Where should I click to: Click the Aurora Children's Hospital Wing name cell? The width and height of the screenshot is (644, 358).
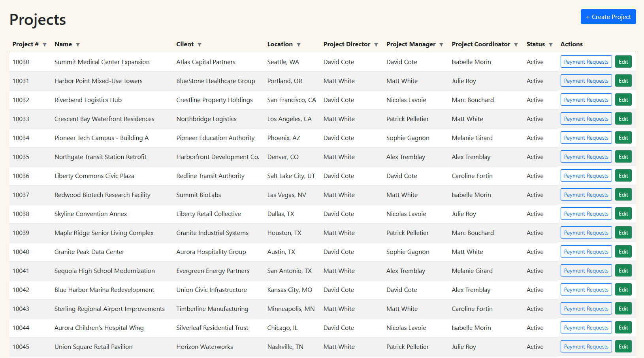coord(99,328)
